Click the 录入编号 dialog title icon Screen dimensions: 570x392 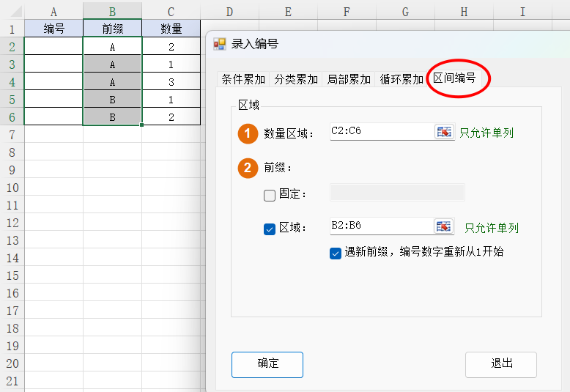pos(220,44)
